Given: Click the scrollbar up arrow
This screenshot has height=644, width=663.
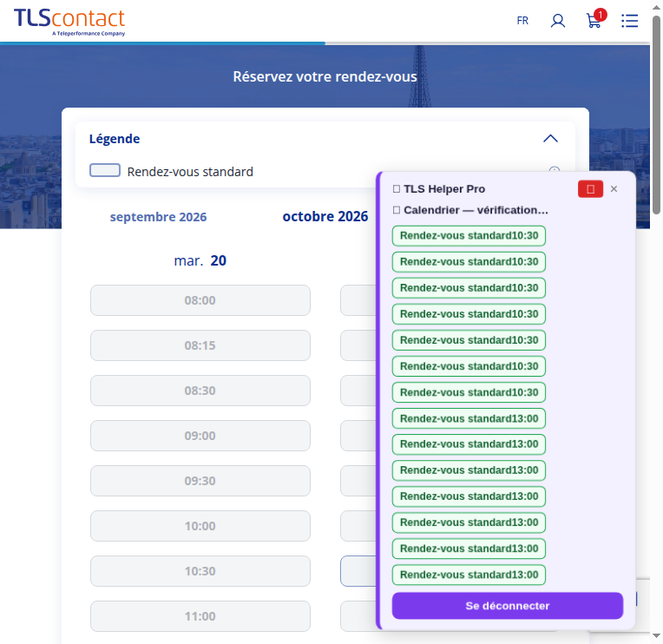Looking at the screenshot, I should point(656,7).
